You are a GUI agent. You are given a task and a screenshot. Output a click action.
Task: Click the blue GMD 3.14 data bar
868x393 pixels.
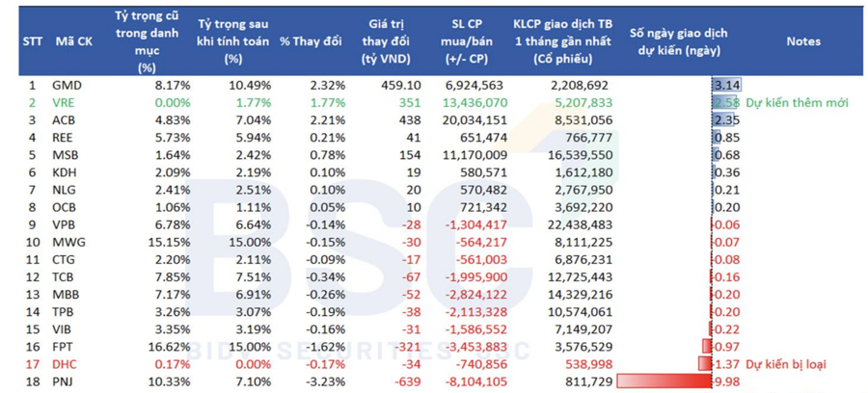pos(726,85)
